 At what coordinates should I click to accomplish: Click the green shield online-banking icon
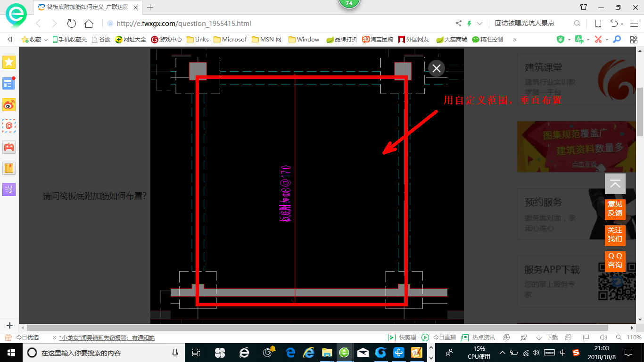(561, 40)
